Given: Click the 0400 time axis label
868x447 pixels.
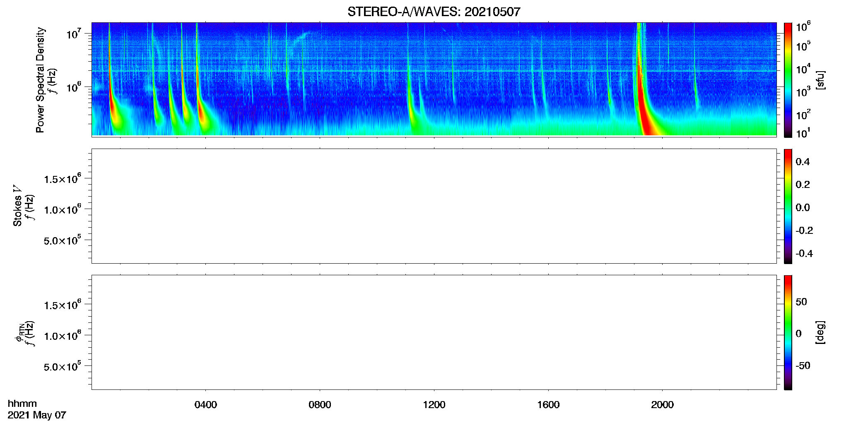Looking at the screenshot, I should point(206,405).
